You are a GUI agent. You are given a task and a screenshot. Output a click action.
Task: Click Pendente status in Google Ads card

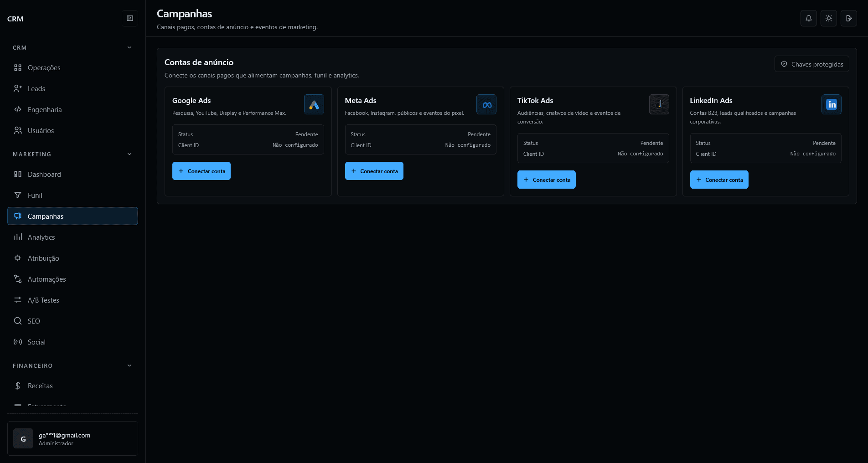(306, 134)
